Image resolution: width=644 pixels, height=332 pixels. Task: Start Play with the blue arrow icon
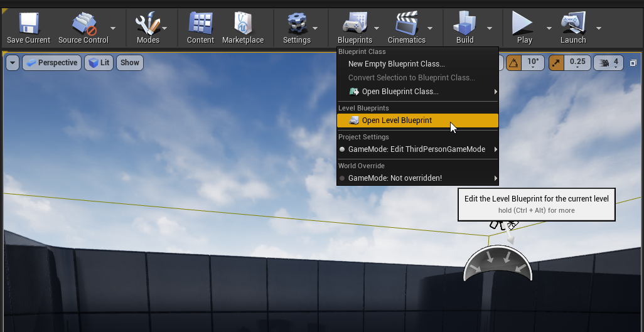coord(522,23)
